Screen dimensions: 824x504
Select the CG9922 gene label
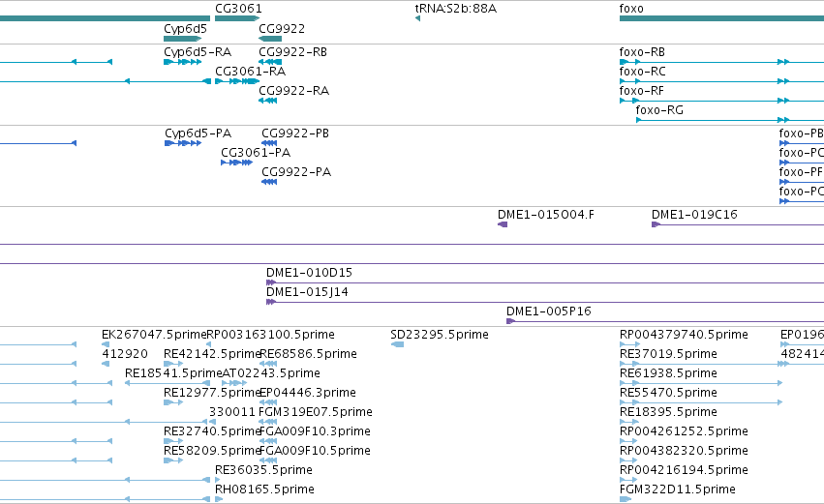click(281, 28)
